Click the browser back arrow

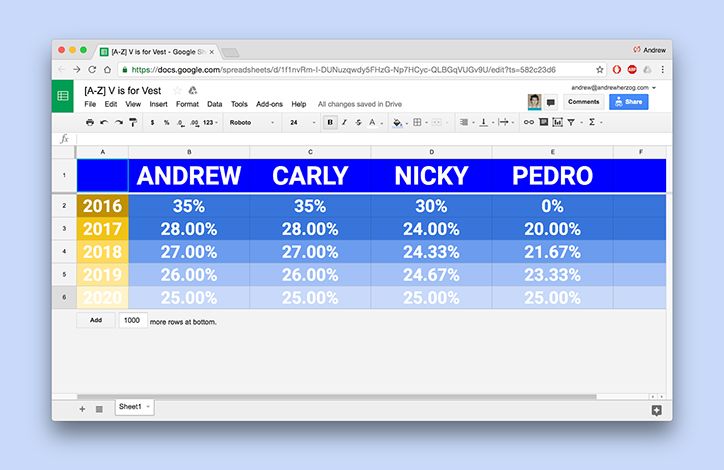pos(61,70)
